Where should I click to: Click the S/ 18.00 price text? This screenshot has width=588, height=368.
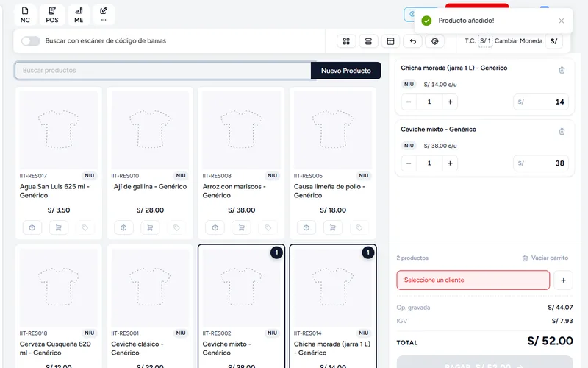pos(333,210)
